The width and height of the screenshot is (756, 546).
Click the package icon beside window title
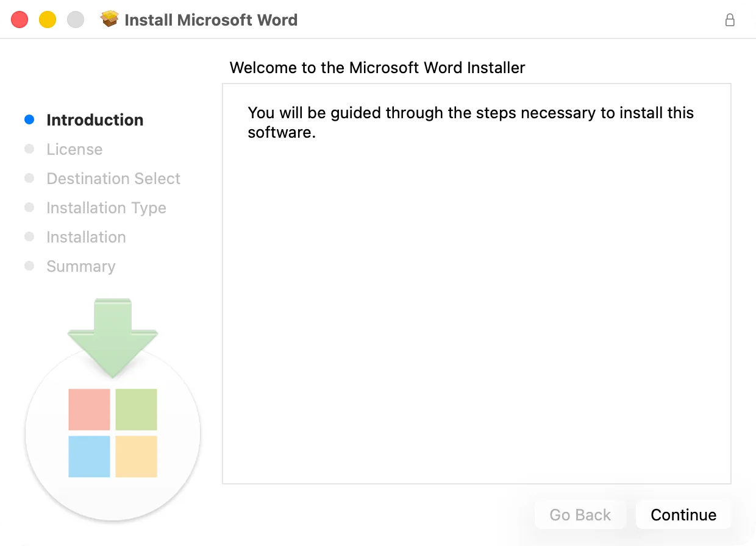[110, 19]
